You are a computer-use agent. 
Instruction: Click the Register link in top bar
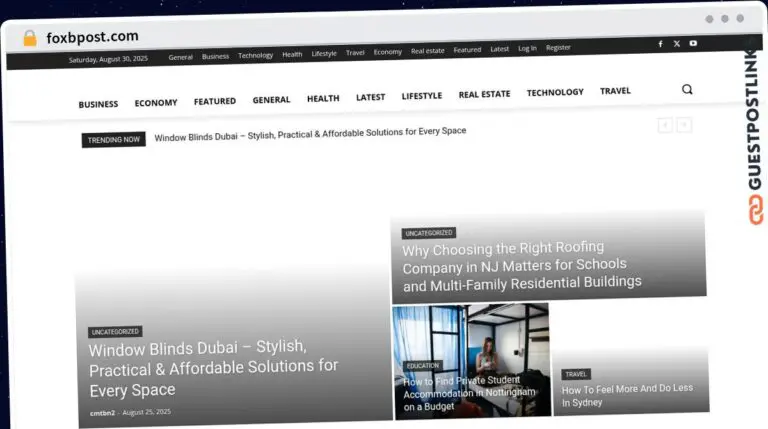pyautogui.click(x=558, y=47)
